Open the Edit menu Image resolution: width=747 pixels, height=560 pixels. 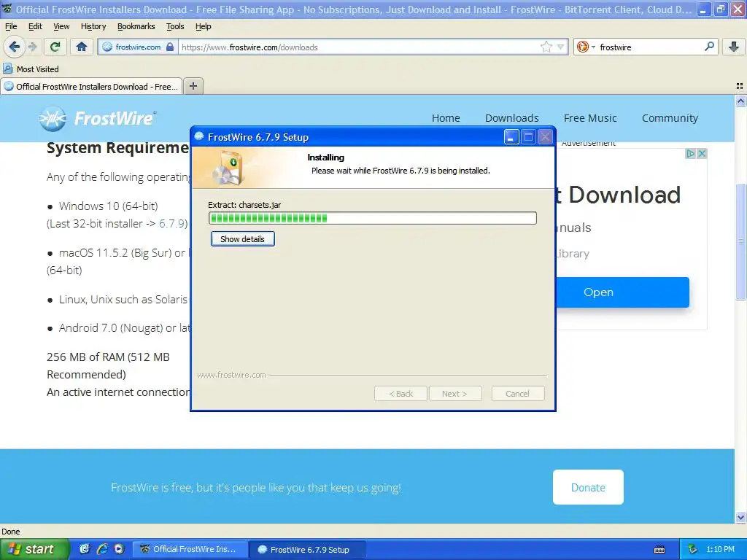click(x=35, y=26)
